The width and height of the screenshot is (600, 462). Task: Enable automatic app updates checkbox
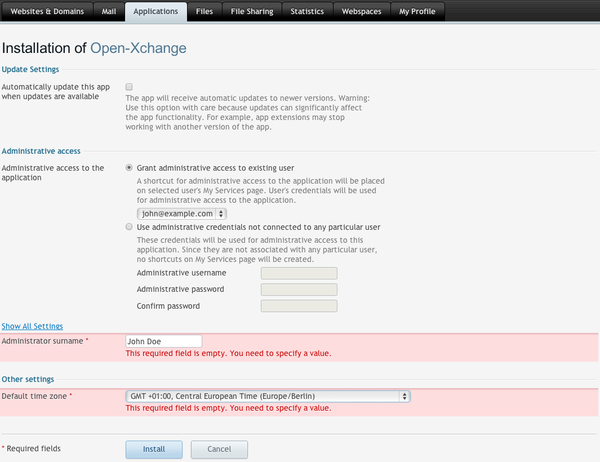[129, 87]
